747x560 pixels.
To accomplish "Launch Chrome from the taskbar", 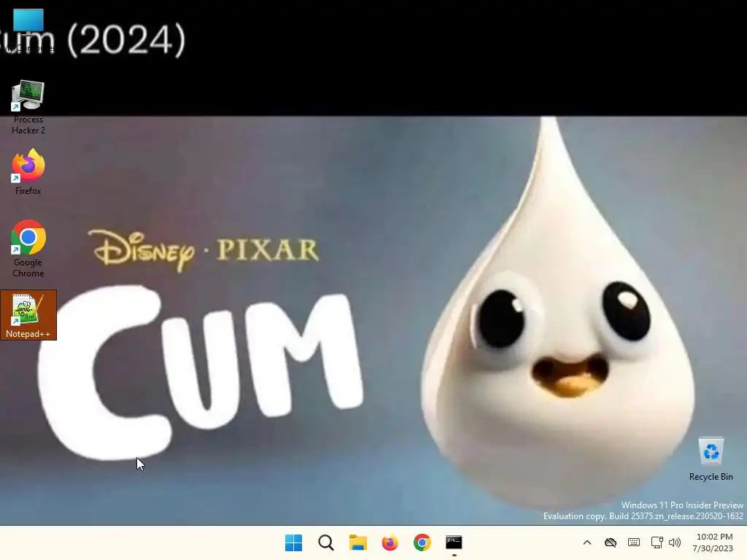I will coord(422,542).
